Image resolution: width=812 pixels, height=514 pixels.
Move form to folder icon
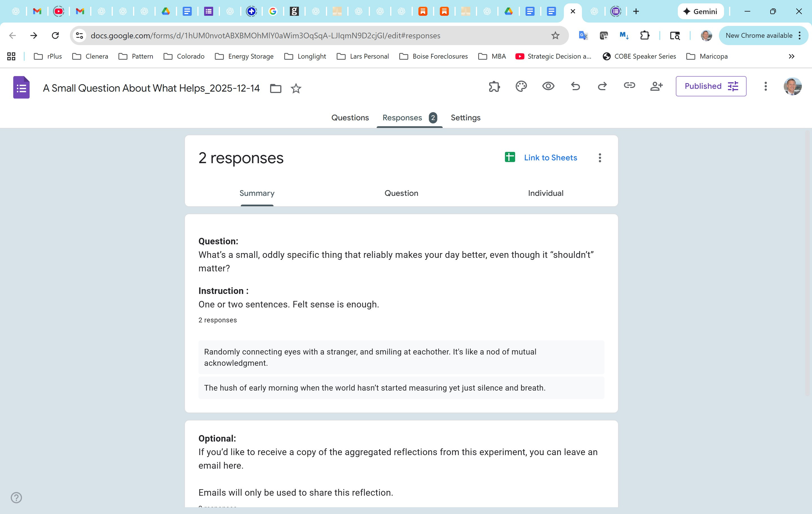[275, 88]
